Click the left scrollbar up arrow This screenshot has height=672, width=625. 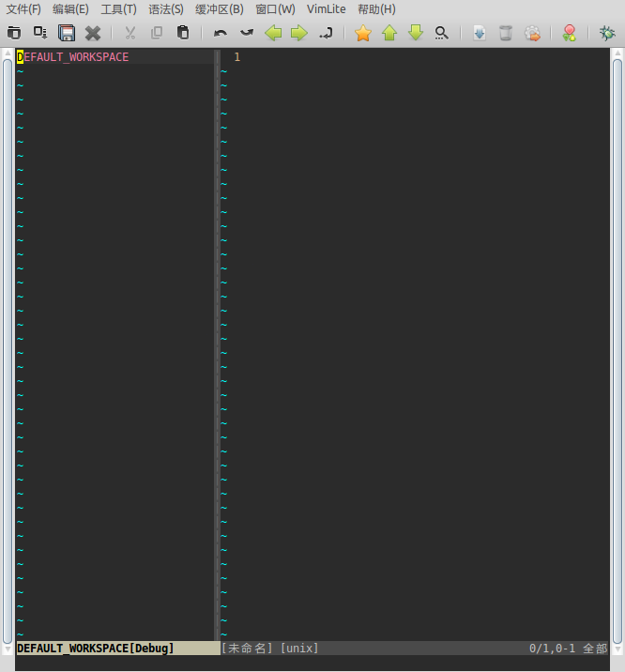(8, 53)
